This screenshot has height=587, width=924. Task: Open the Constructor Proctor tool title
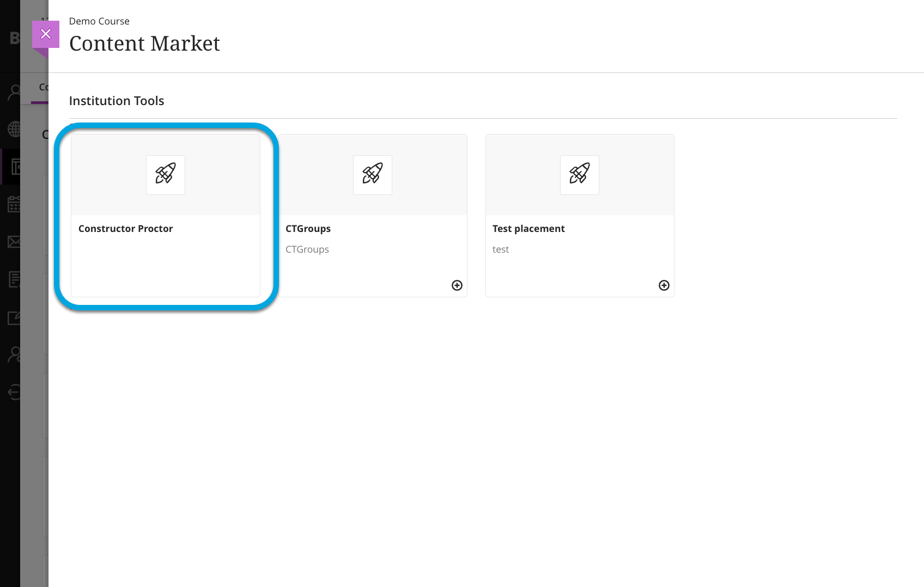(x=125, y=229)
